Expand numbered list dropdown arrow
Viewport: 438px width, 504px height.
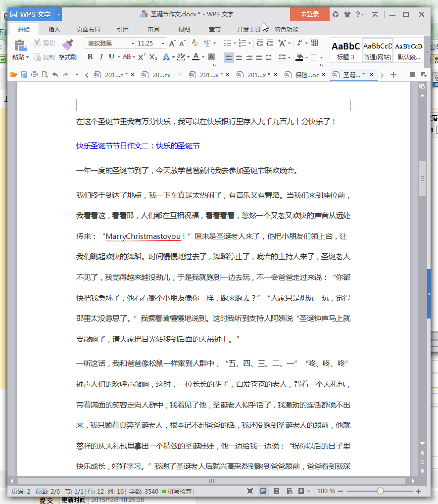[x=249, y=44]
